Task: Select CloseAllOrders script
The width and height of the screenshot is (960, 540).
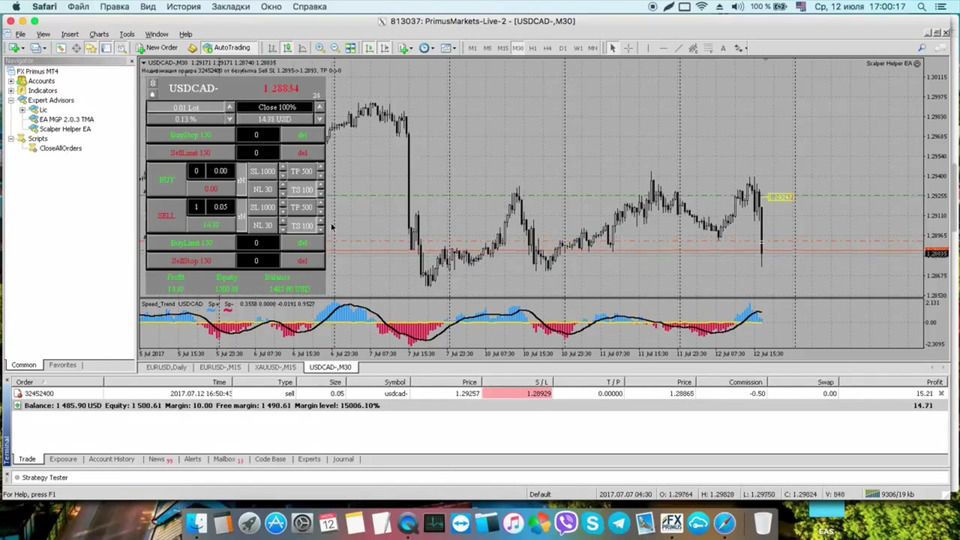Action: (60, 148)
